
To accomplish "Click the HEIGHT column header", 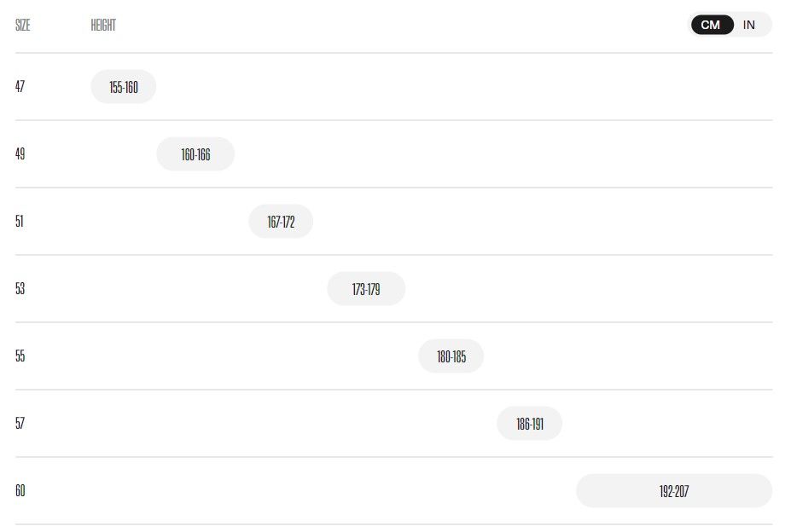I will click(x=103, y=26).
